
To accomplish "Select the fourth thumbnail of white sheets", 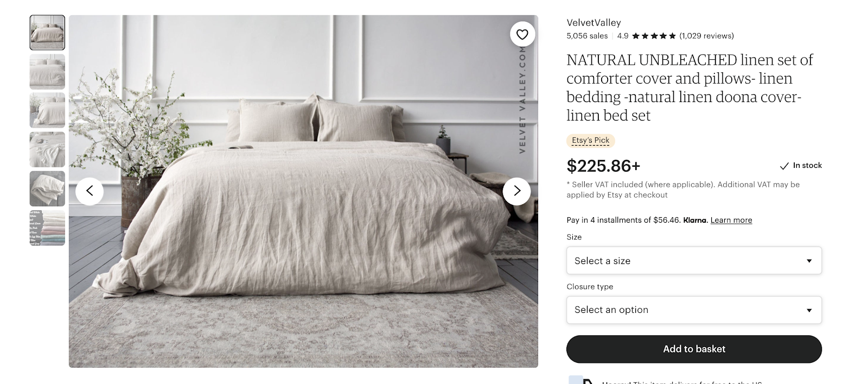I will (x=47, y=149).
